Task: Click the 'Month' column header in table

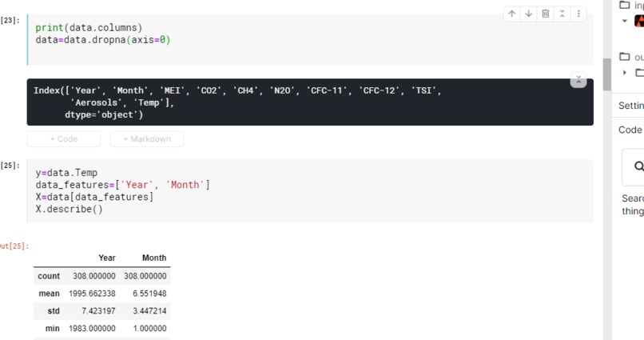Action: coord(154,258)
